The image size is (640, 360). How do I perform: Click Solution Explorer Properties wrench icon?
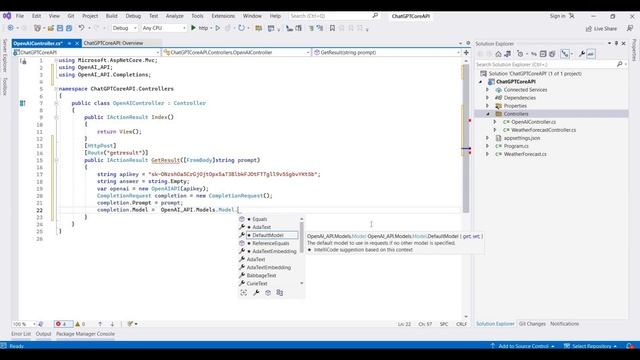(x=582, y=54)
